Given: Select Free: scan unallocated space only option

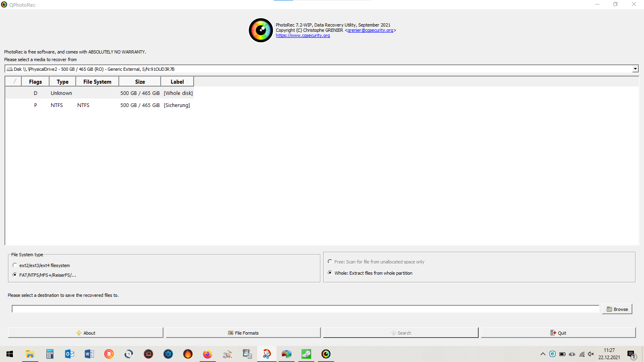Looking at the screenshot, I should click(330, 261).
